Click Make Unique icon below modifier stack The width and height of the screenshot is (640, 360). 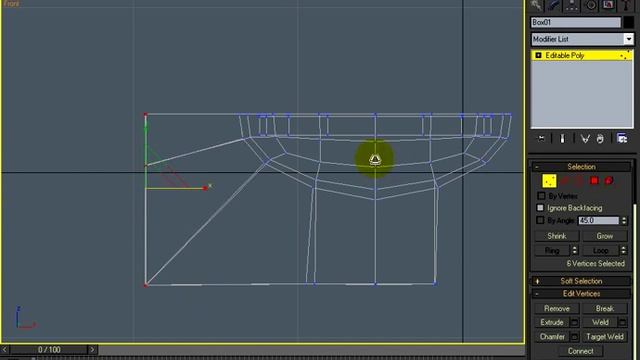pyautogui.click(x=585, y=139)
